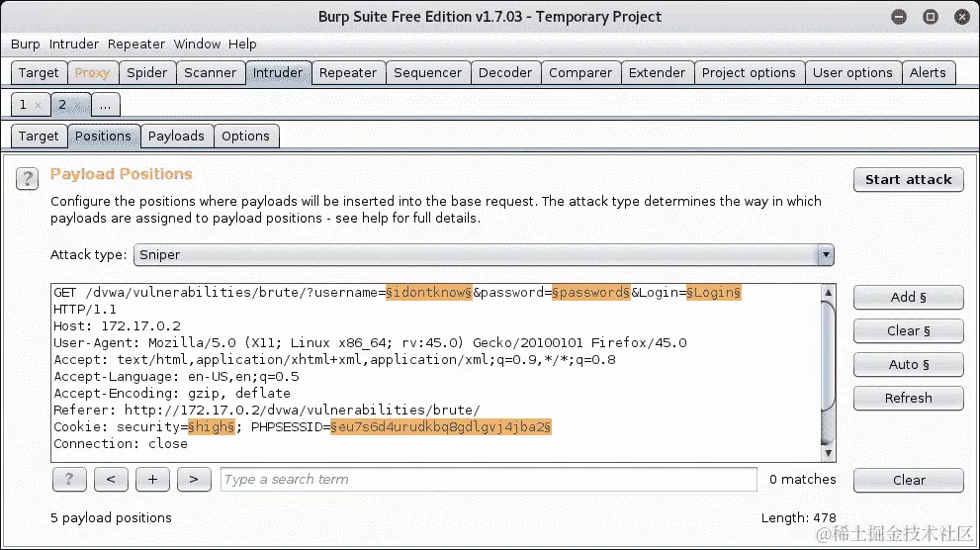Click the search term input field
The width and height of the screenshot is (980, 550).
(x=489, y=480)
